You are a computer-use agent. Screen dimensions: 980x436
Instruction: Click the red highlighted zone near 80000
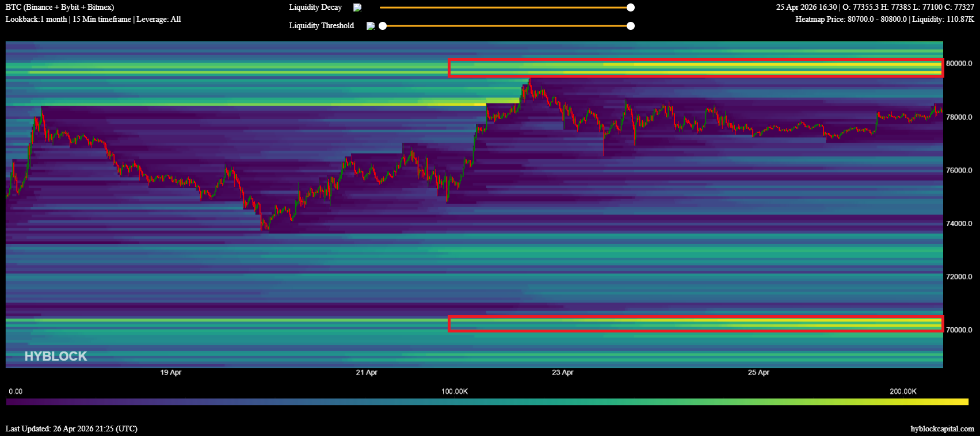[x=696, y=68]
